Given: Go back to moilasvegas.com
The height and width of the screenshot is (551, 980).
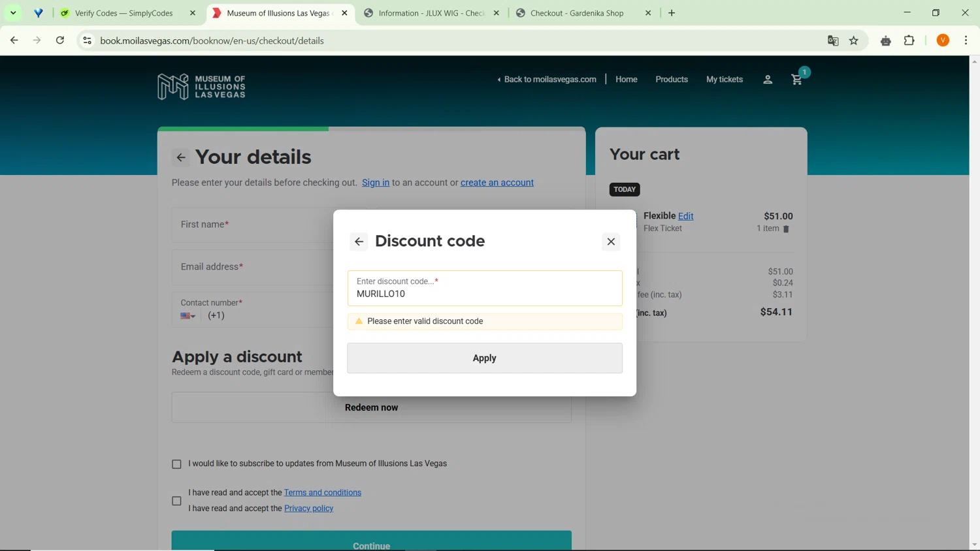Looking at the screenshot, I should (x=547, y=80).
